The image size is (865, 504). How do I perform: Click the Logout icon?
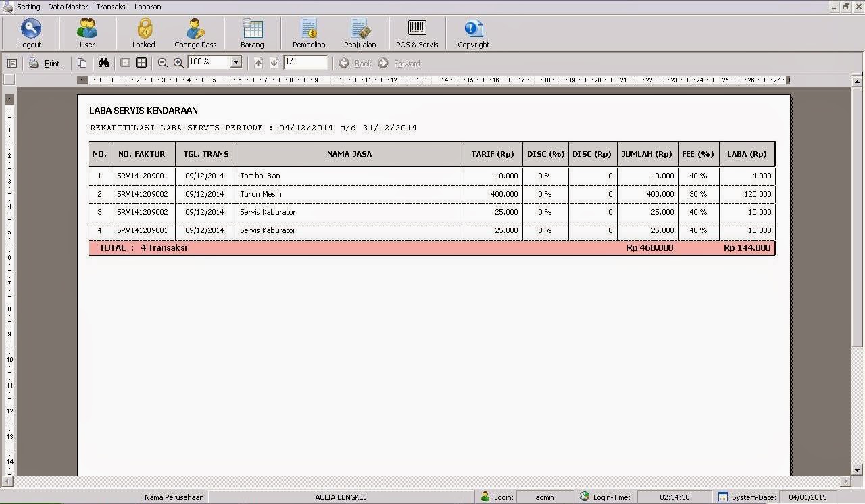coord(30,29)
